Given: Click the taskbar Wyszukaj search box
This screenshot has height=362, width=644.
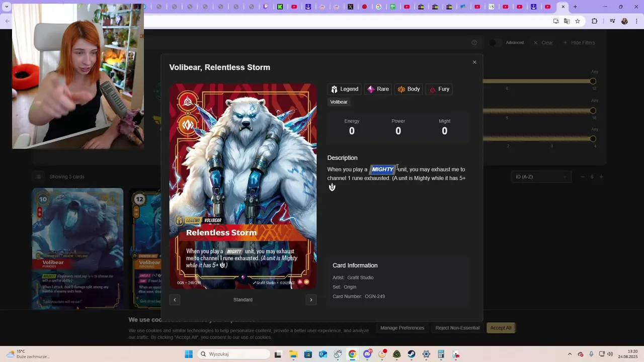Looking at the screenshot, I should [x=234, y=354].
